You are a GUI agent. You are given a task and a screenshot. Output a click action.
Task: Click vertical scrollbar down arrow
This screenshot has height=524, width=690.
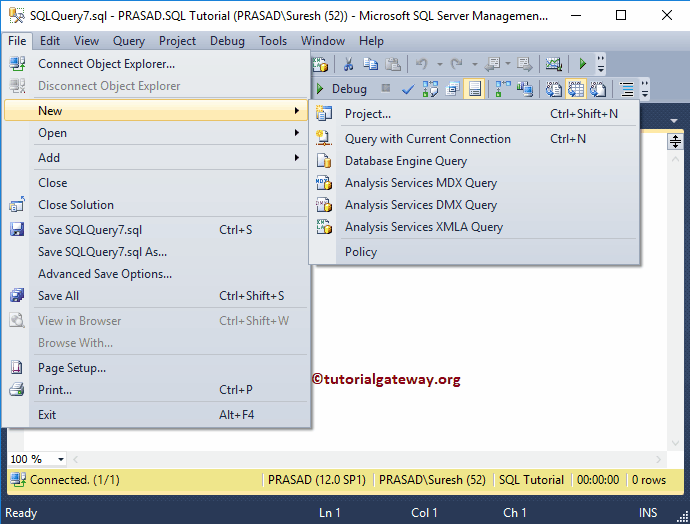pyautogui.click(x=675, y=443)
